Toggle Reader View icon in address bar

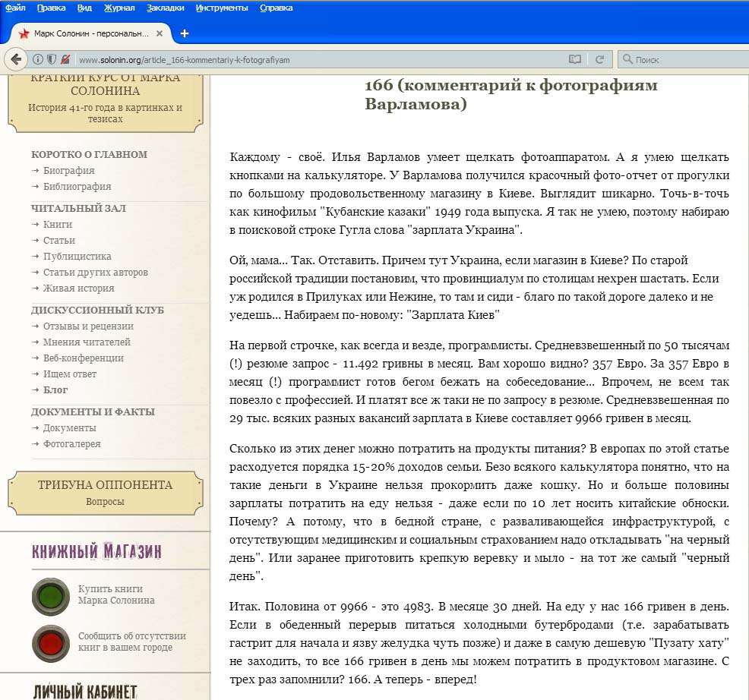[574, 59]
